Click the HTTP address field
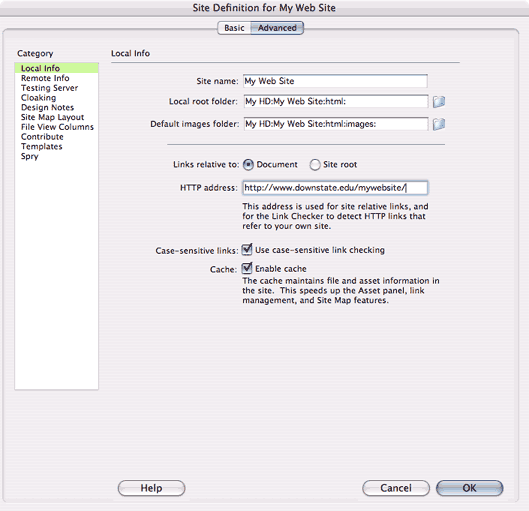The height and width of the screenshot is (511, 529). click(x=335, y=188)
